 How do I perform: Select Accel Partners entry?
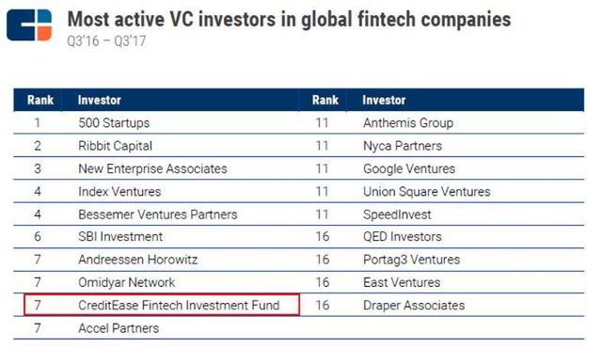[119, 328]
